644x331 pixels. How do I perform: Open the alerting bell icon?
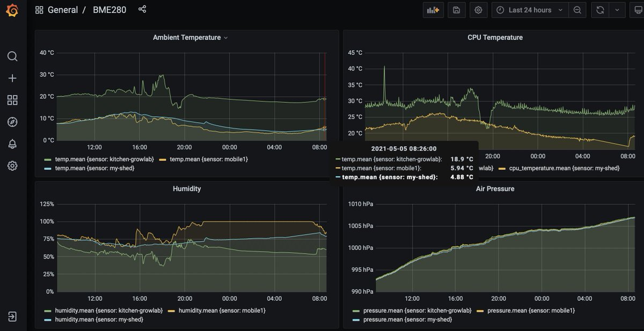(12, 144)
